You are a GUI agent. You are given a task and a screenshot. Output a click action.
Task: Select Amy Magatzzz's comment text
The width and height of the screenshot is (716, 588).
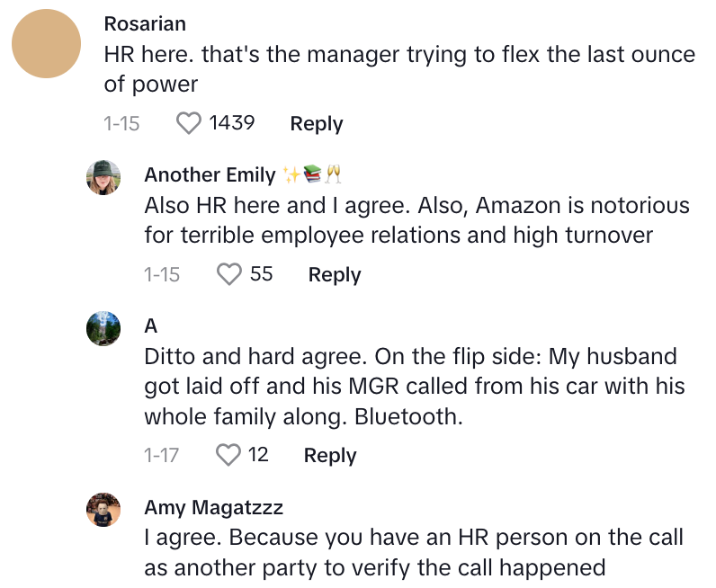(414, 552)
